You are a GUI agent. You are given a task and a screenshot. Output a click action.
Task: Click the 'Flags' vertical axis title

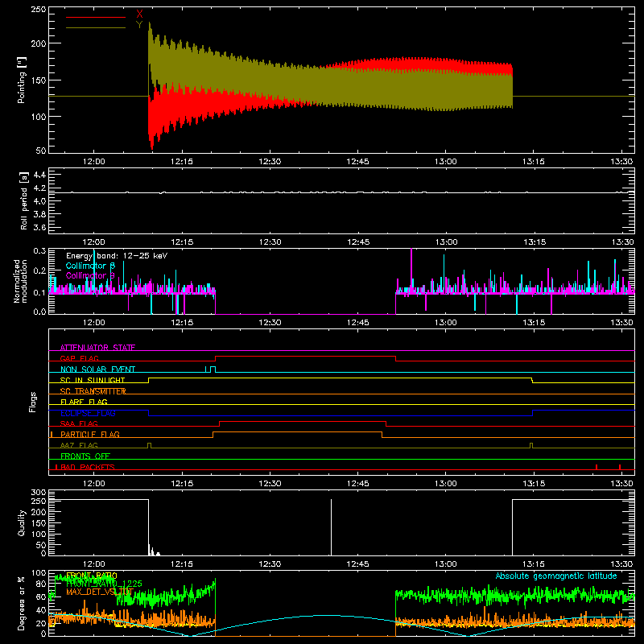(x=33, y=402)
